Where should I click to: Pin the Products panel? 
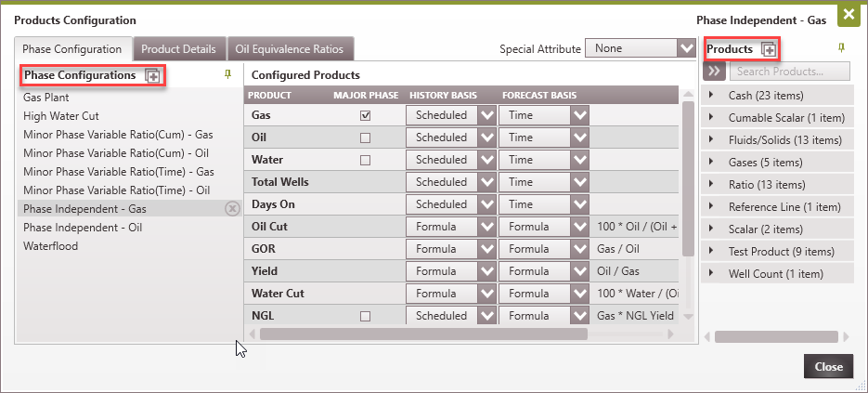[x=842, y=48]
